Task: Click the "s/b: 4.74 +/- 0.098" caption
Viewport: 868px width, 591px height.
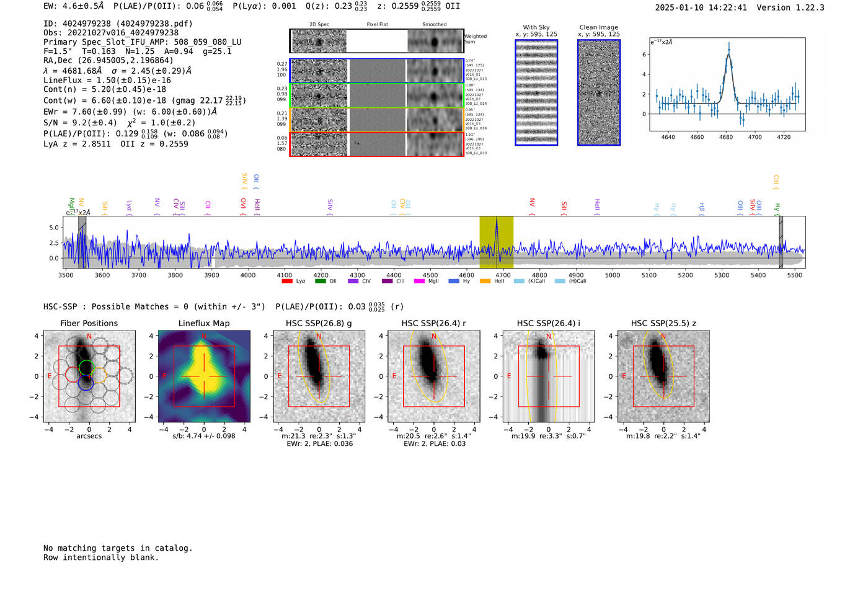Action: click(x=204, y=436)
